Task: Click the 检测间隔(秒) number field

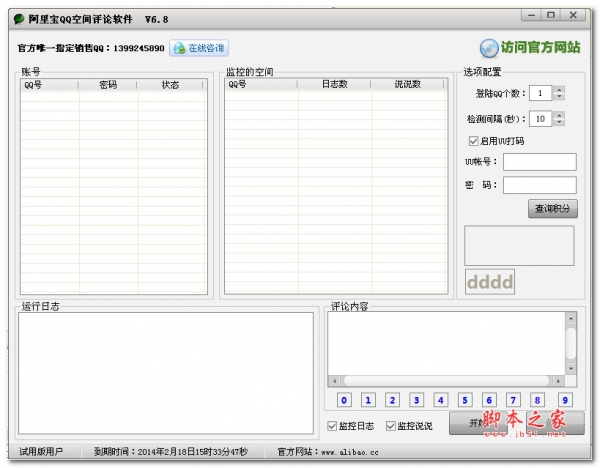Action: point(541,119)
